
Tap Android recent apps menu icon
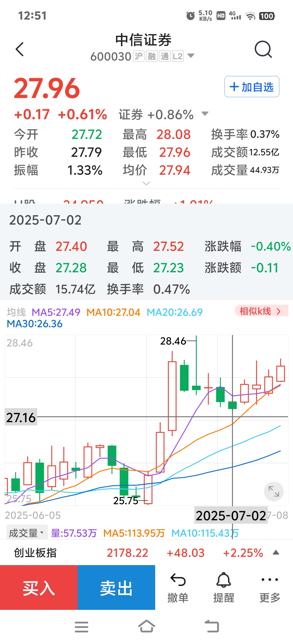(81, 627)
